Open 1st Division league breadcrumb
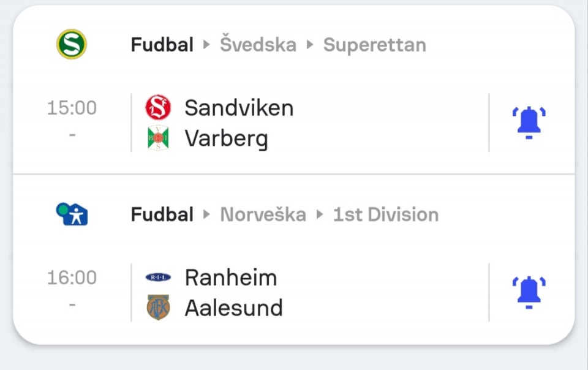Screen dimensions: 588x370 click(x=386, y=215)
